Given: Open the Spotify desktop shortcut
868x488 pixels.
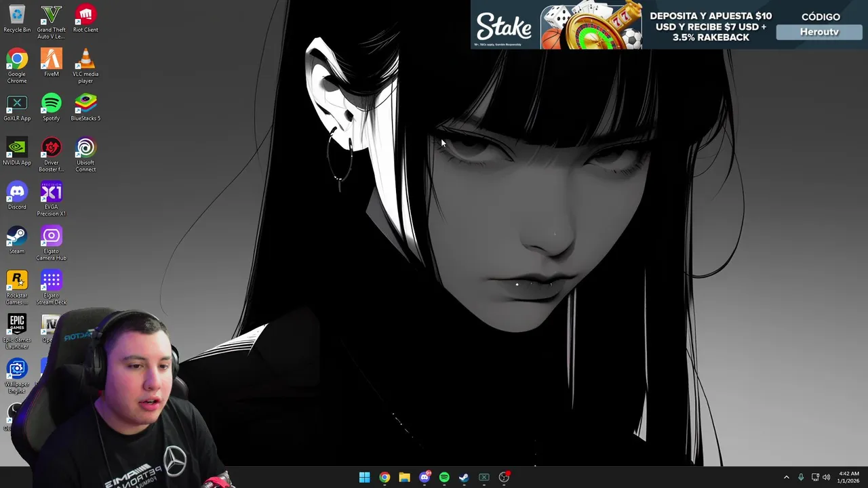Looking at the screenshot, I should pyautogui.click(x=52, y=108).
